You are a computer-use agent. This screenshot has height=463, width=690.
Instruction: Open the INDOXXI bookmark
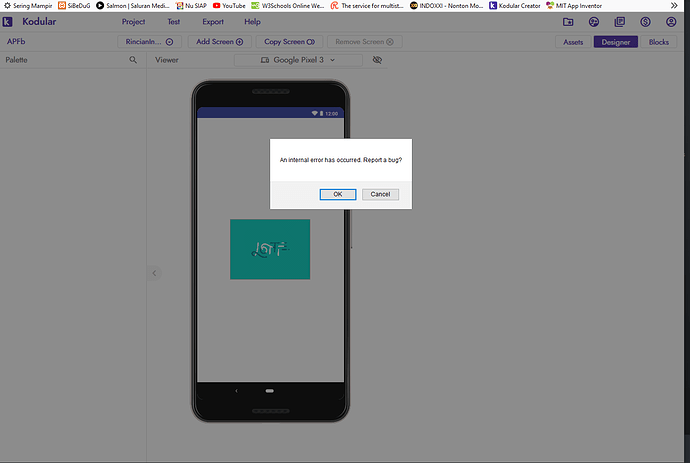click(446, 6)
